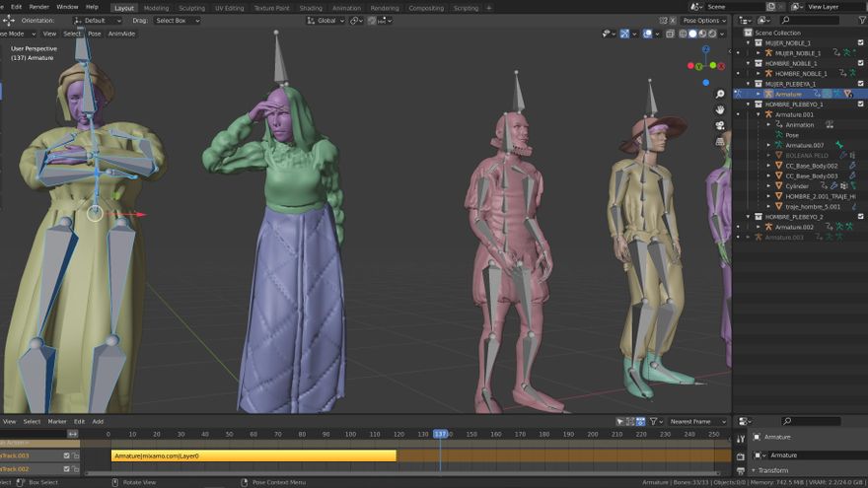868x488 pixels.
Task: Switch to the Sculpting workspace tab
Action: (191, 8)
